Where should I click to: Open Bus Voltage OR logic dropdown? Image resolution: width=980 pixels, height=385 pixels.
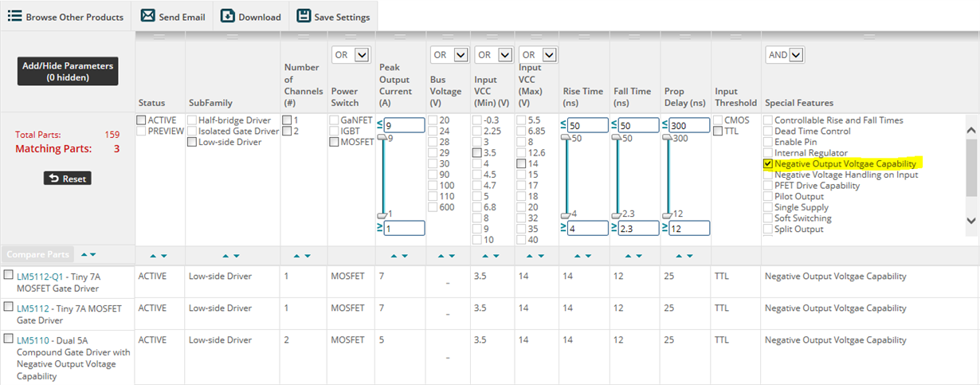(x=450, y=55)
